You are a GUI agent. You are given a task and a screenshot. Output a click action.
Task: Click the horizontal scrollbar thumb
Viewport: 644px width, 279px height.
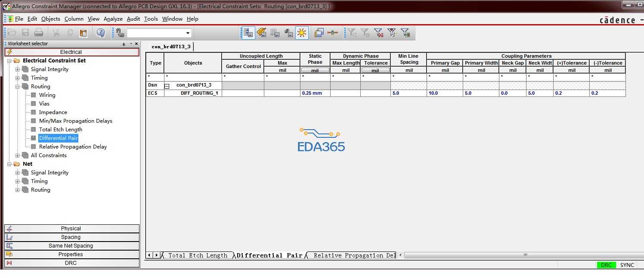pos(525,255)
